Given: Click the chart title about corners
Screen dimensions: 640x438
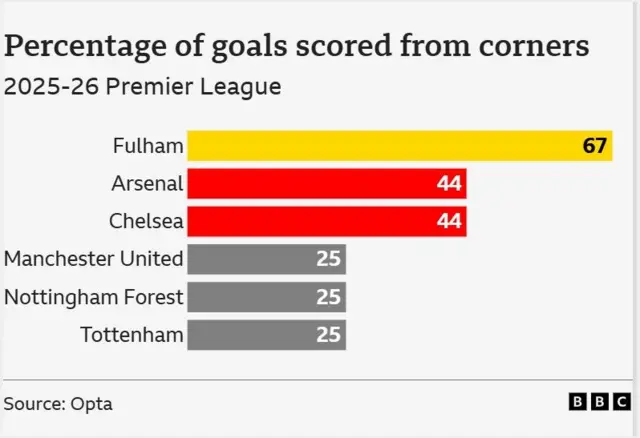Looking at the screenshot, I should (296, 46).
